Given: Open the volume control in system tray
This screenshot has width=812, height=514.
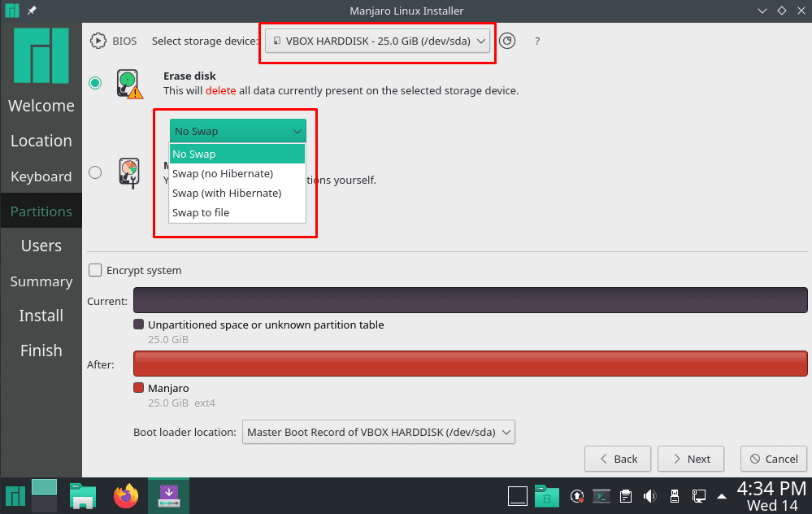Looking at the screenshot, I should point(650,495).
